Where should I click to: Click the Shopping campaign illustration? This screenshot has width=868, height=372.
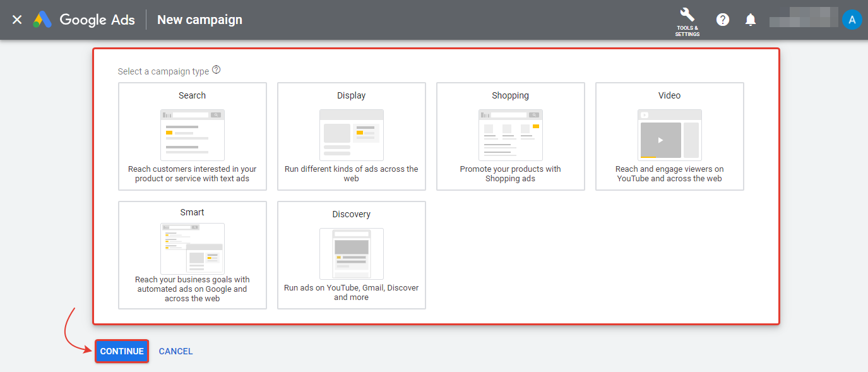click(511, 135)
